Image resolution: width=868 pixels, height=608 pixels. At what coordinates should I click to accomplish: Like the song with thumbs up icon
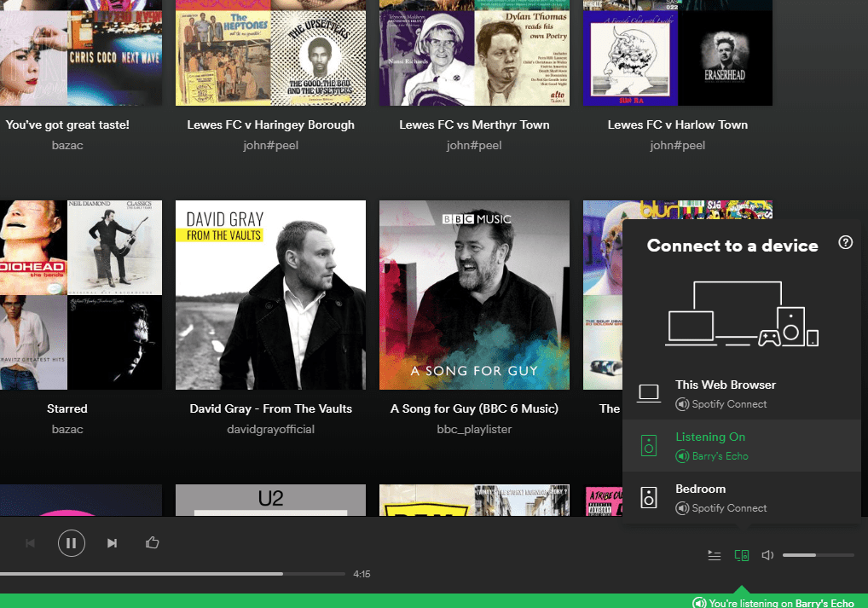tap(153, 542)
